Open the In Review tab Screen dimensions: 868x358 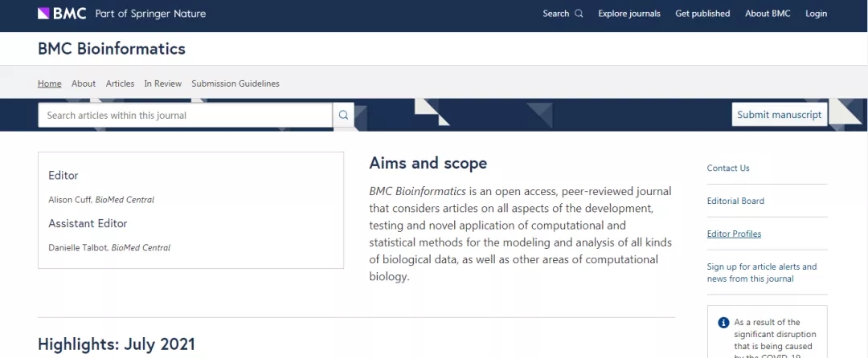point(162,83)
